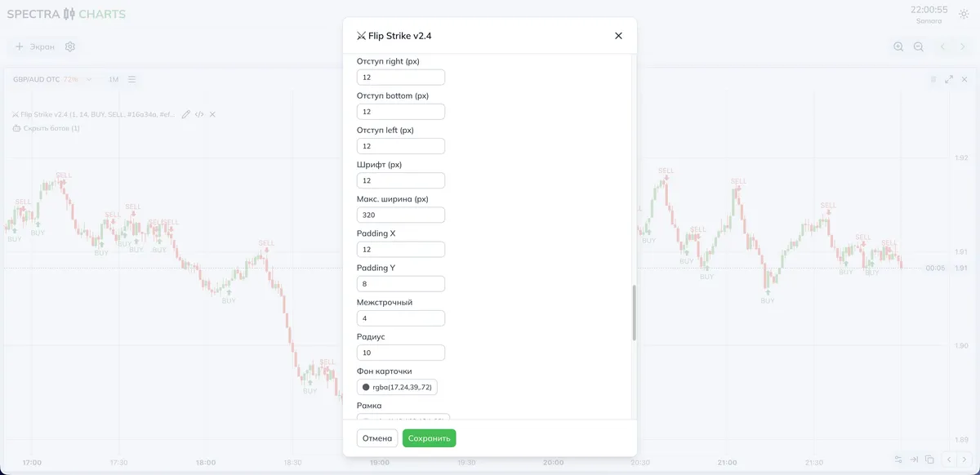
Task: Open screen settings gear icon
Action: (70, 47)
